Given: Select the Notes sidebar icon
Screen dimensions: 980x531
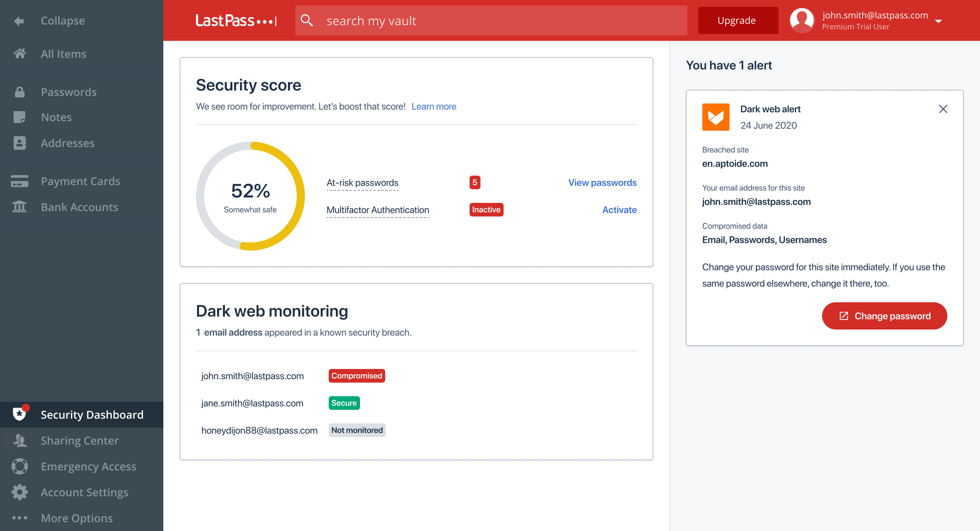Looking at the screenshot, I should 19,117.
